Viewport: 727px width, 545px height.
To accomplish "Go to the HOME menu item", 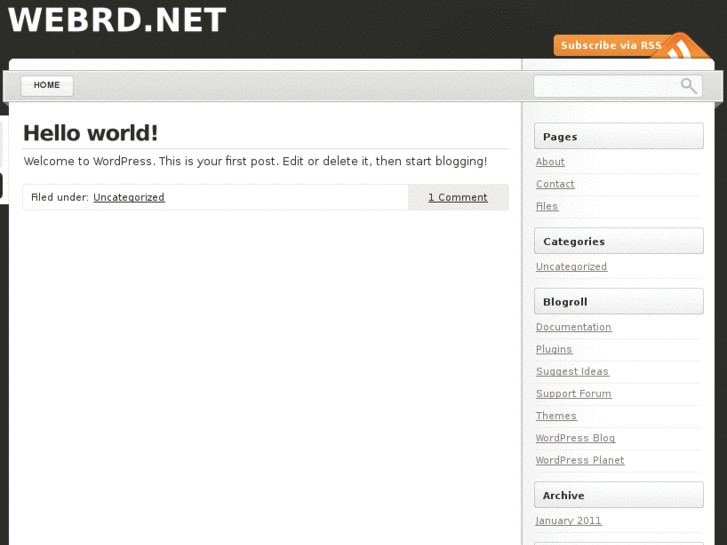I will pos(47,85).
